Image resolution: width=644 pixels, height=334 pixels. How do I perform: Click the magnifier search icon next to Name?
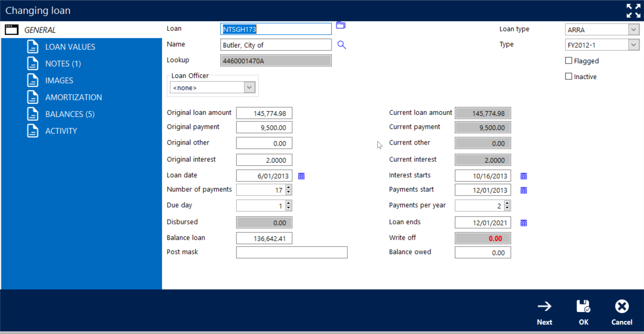coord(341,45)
